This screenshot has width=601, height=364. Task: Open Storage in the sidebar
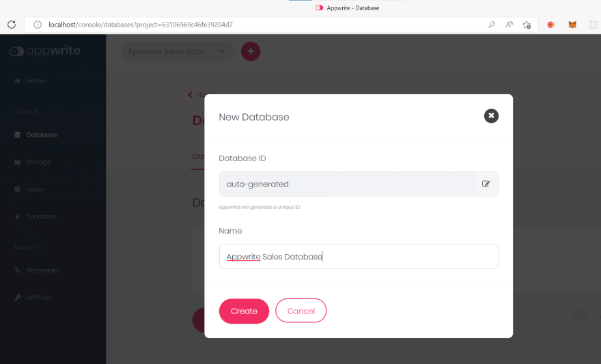tap(39, 162)
